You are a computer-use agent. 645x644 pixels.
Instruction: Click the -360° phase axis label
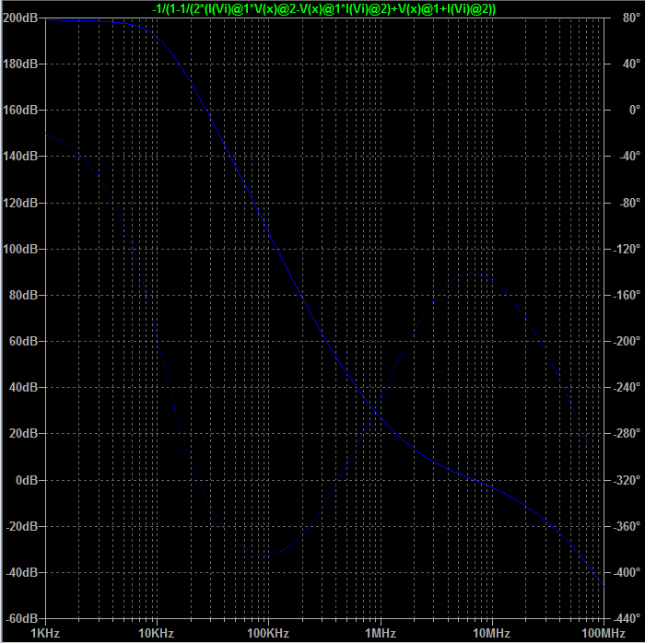pos(627,526)
